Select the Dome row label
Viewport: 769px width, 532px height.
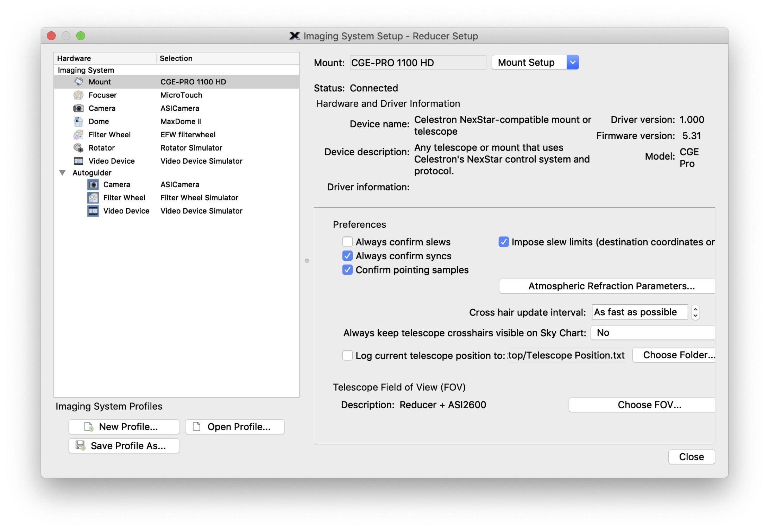click(99, 121)
